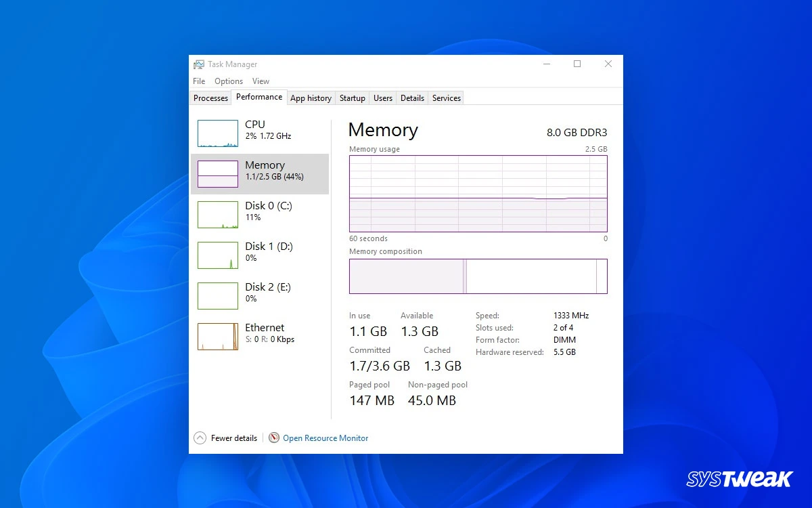
Task: Click the Resource Monitor icon
Action: tap(273, 438)
